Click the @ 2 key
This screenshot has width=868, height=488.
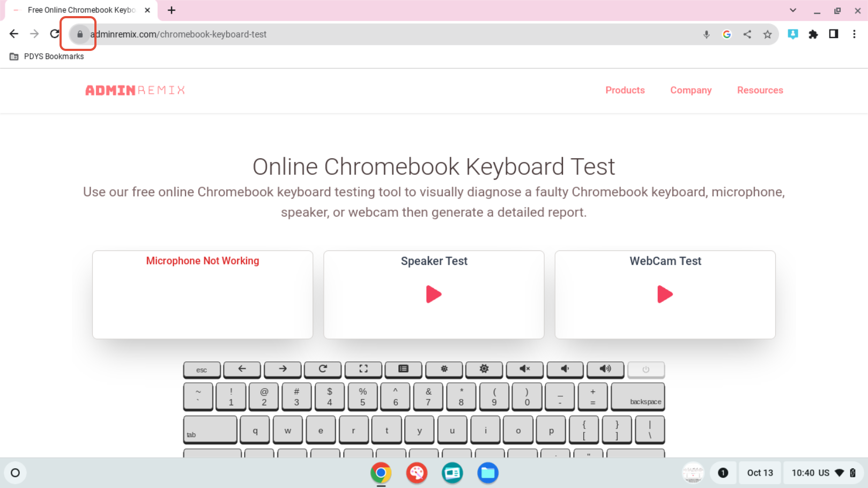click(264, 397)
